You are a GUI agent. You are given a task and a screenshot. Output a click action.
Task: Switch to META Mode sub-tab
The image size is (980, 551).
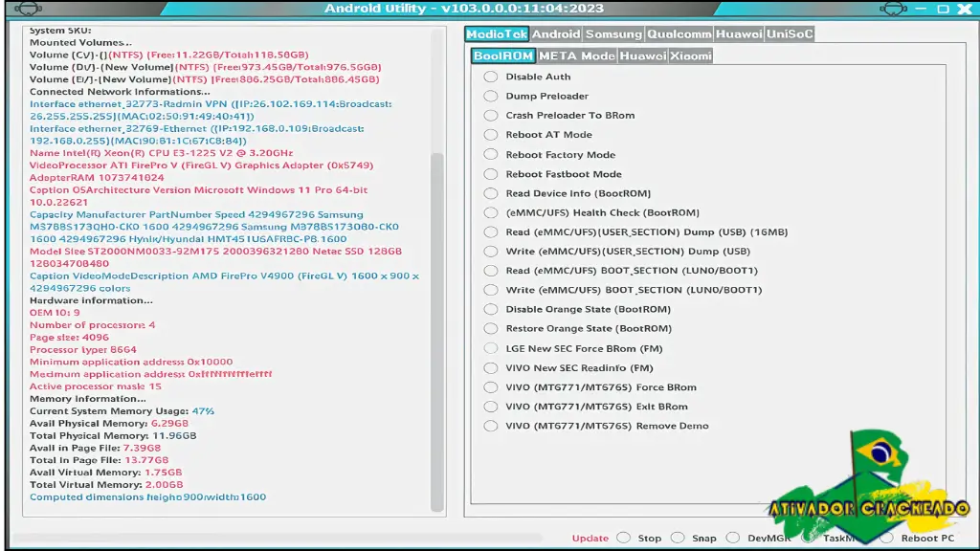pos(577,55)
